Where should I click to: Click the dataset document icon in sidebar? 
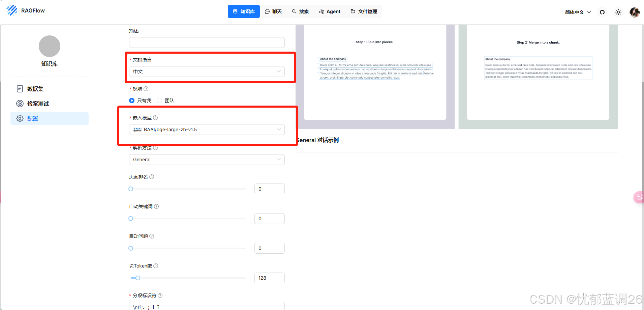coord(20,89)
